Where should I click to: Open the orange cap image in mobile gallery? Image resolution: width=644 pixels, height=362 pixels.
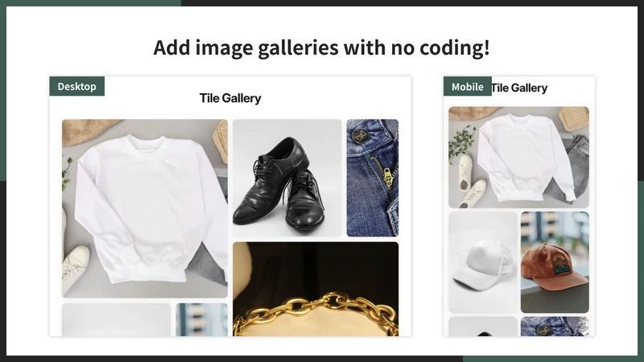point(555,262)
